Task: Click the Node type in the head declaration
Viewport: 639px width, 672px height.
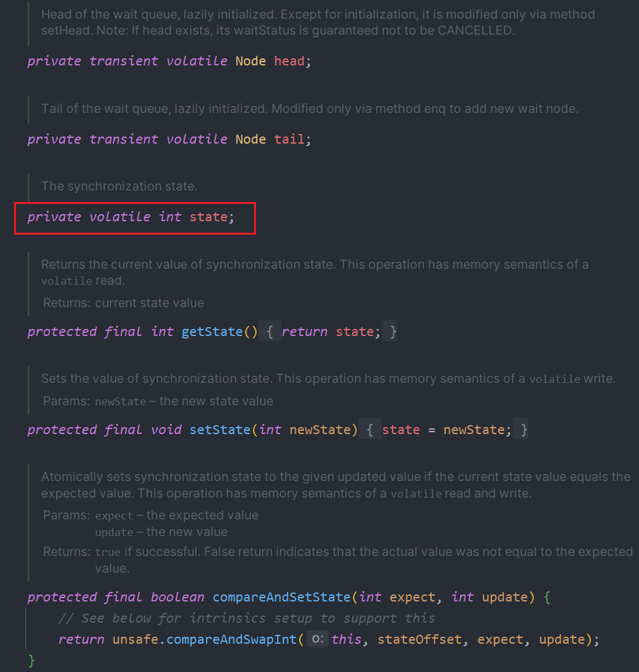Action: 250,61
